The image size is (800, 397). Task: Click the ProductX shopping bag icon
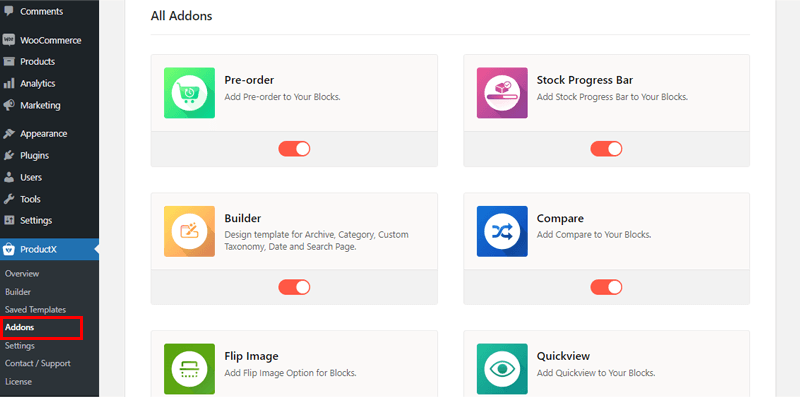(x=9, y=250)
